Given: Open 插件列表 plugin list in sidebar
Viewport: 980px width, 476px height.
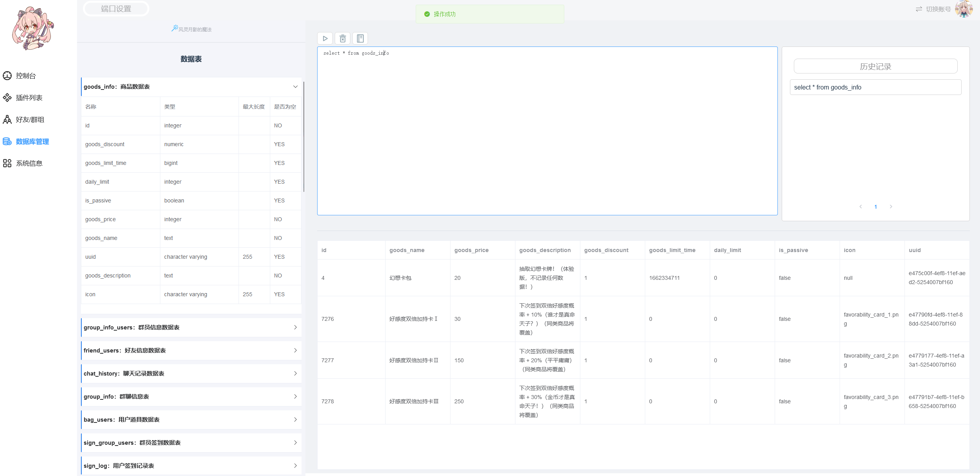Looking at the screenshot, I should tap(29, 98).
